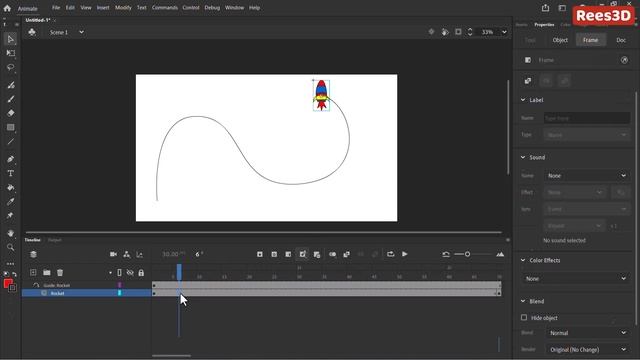Open the Modify menu
Image resolution: width=640 pixels, height=360 pixels.
pyautogui.click(x=123, y=8)
